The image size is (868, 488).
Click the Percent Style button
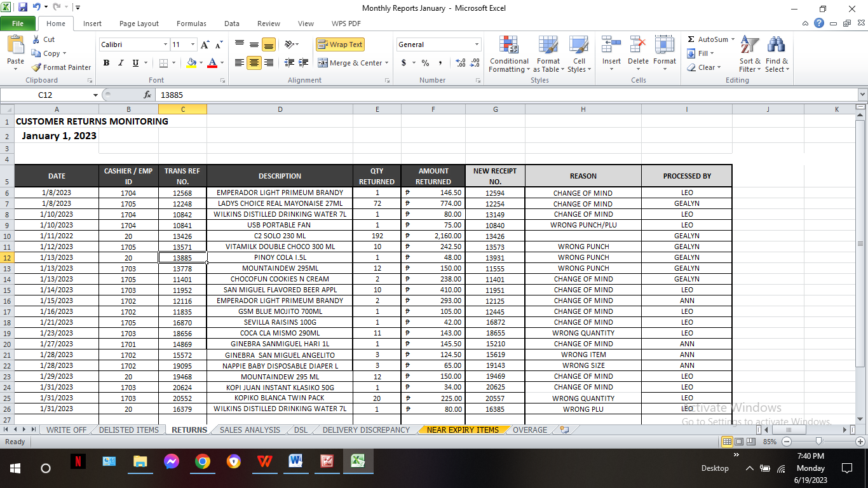[x=425, y=63]
